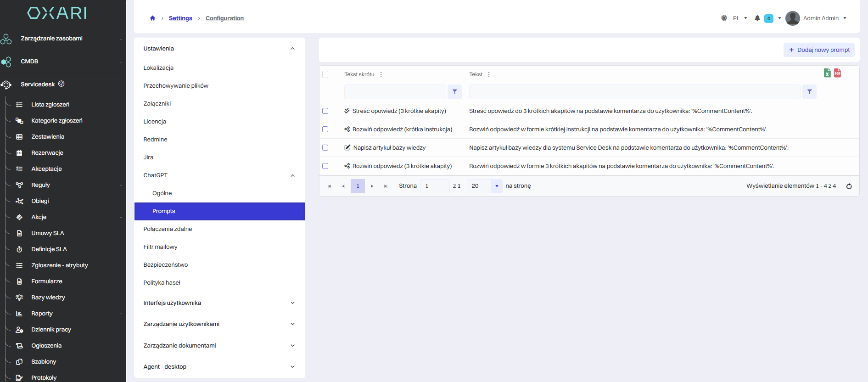Go to the last page of results
Image resolution: width=868 pixels, height=382 pixels.
tap(386, 186)
